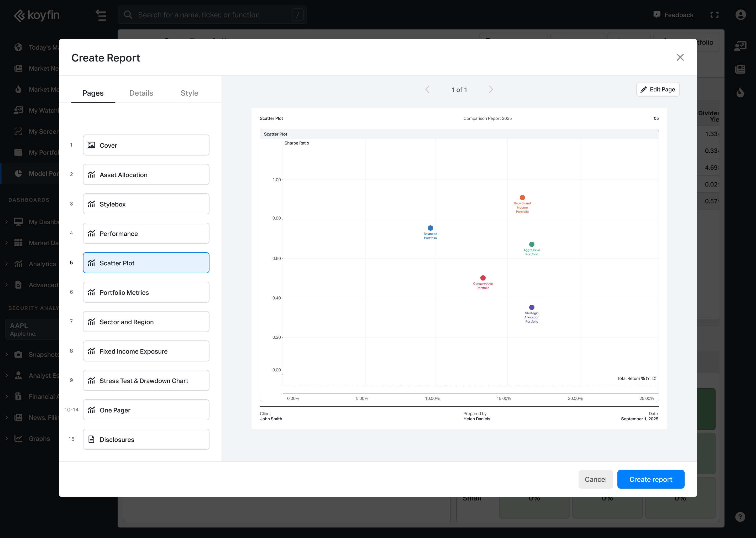Click the flame icon in right rail

740,92
